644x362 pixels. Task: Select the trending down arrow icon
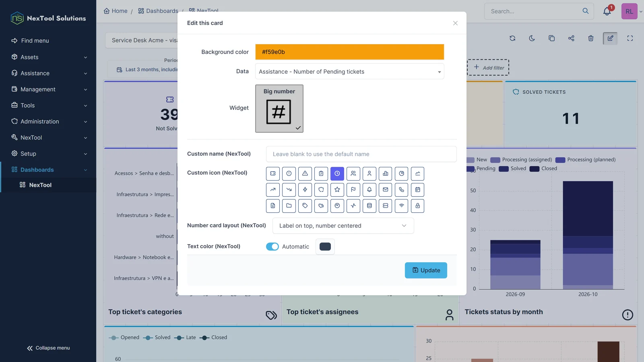click(289, 190)
